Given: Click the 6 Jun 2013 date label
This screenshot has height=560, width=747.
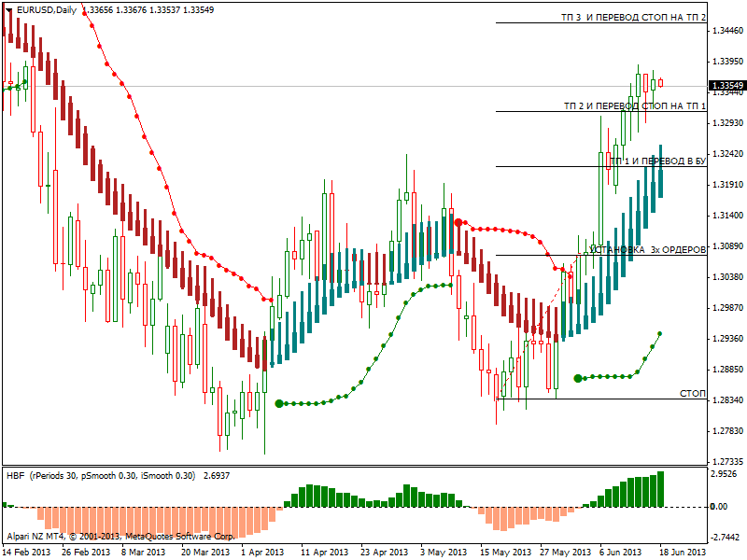Looking at the screenshot, I should [620, 553].
